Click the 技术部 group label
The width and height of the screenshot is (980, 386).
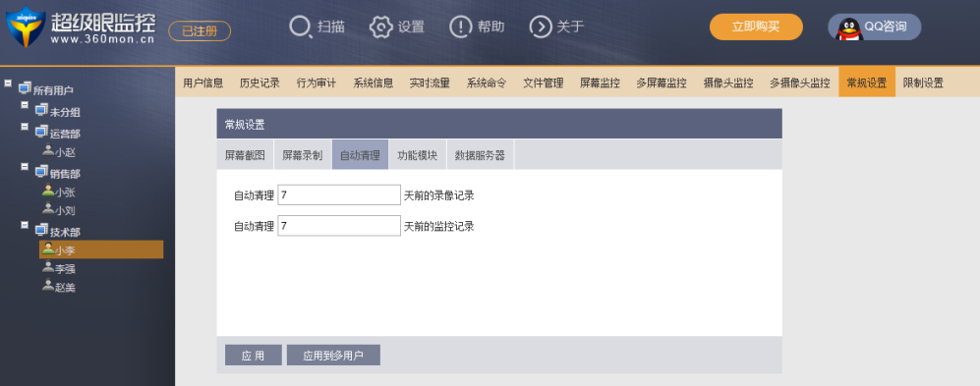(65, 232)
